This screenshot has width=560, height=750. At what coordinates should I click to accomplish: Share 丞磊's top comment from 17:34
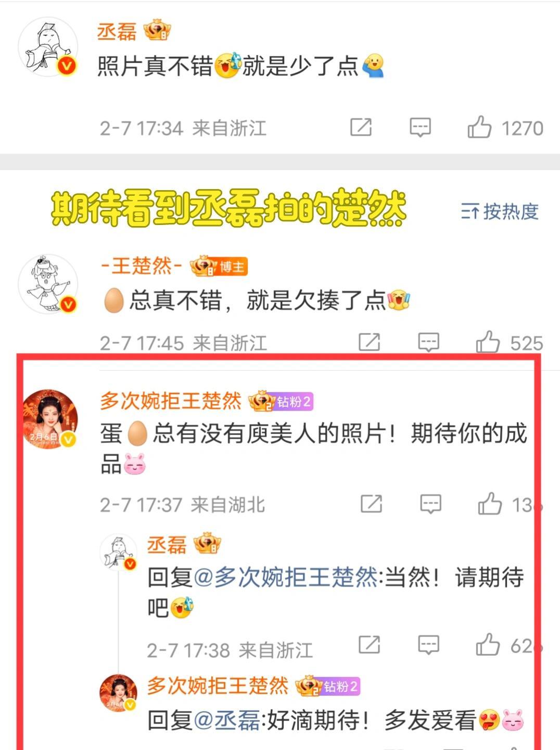[361, 127]
